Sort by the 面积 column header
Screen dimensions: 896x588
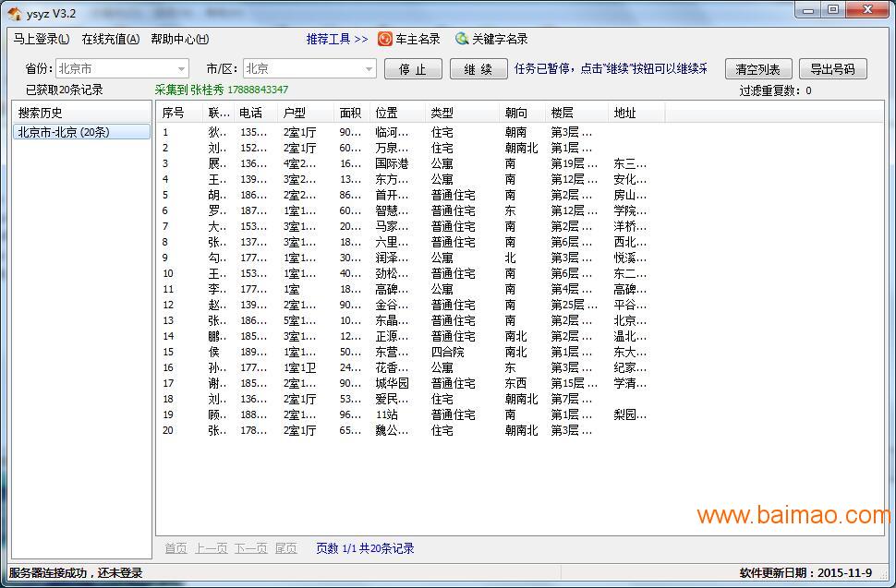(x=351, y=113)
